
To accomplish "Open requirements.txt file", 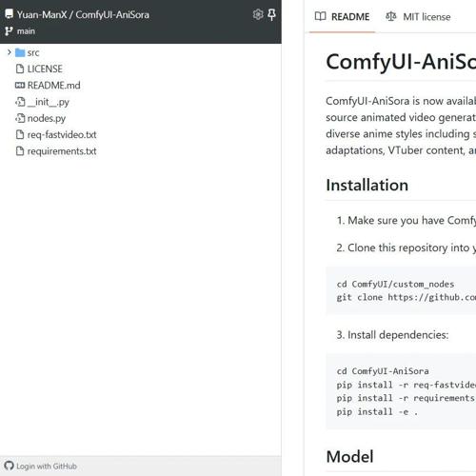I will (x=62, y=151).
